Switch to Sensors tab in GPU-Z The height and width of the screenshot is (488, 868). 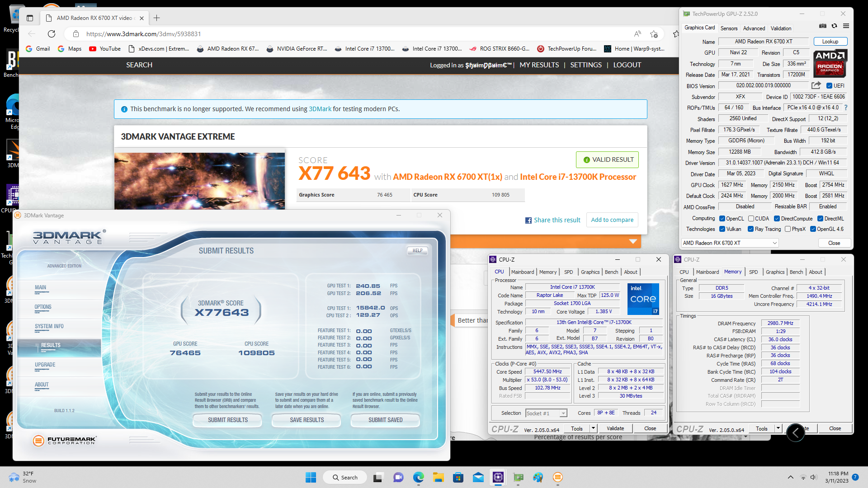point(729,28)
